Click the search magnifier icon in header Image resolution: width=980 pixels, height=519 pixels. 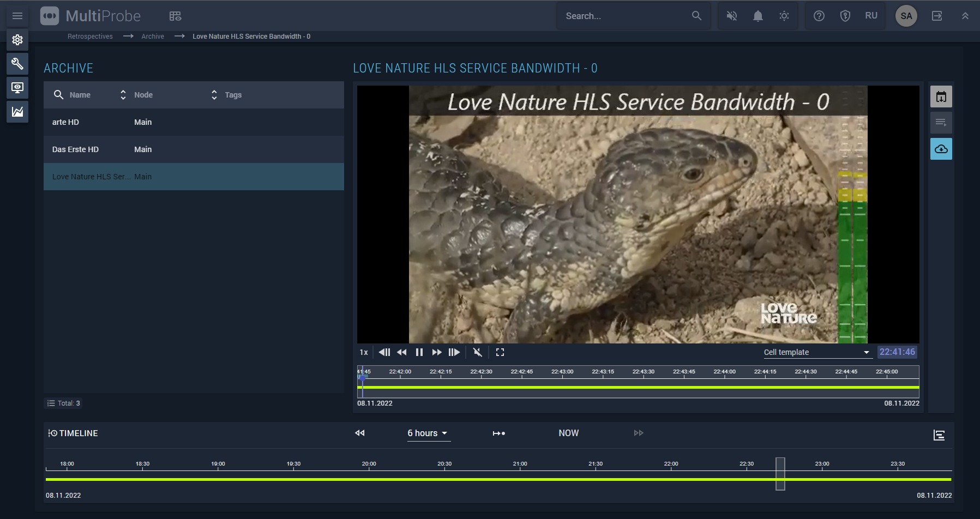(696, 16)
